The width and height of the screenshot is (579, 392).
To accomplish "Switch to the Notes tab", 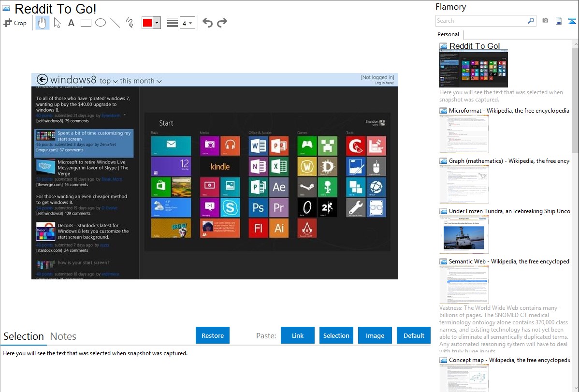I will click(x=63, y=336).
